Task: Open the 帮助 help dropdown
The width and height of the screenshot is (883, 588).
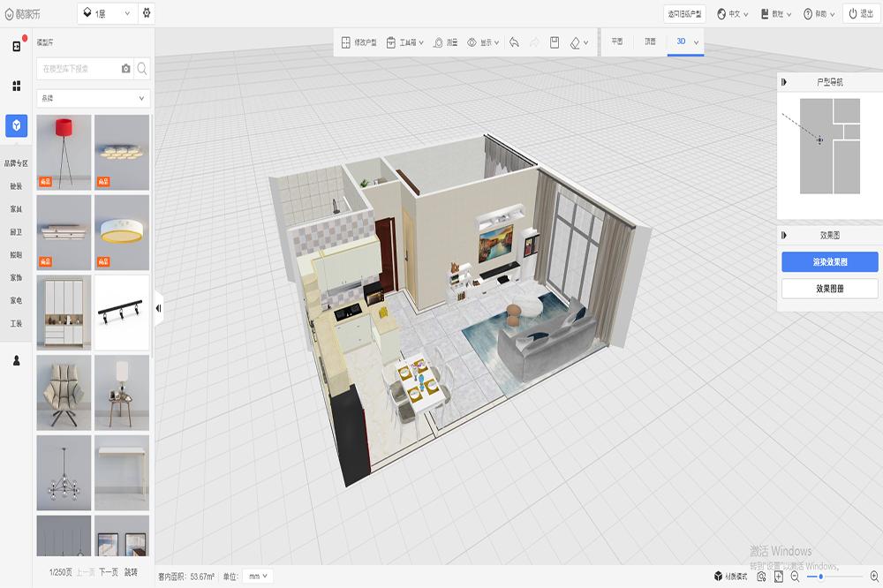Action: tap(819, 14)
